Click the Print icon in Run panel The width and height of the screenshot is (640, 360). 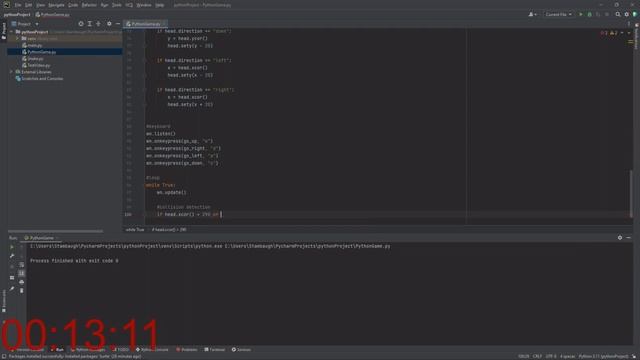22,282
